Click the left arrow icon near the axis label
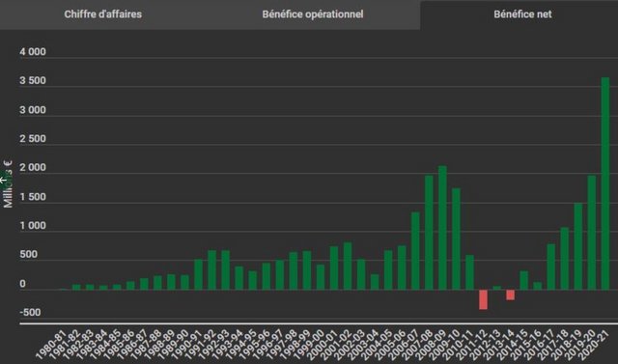 click(3, 181)
